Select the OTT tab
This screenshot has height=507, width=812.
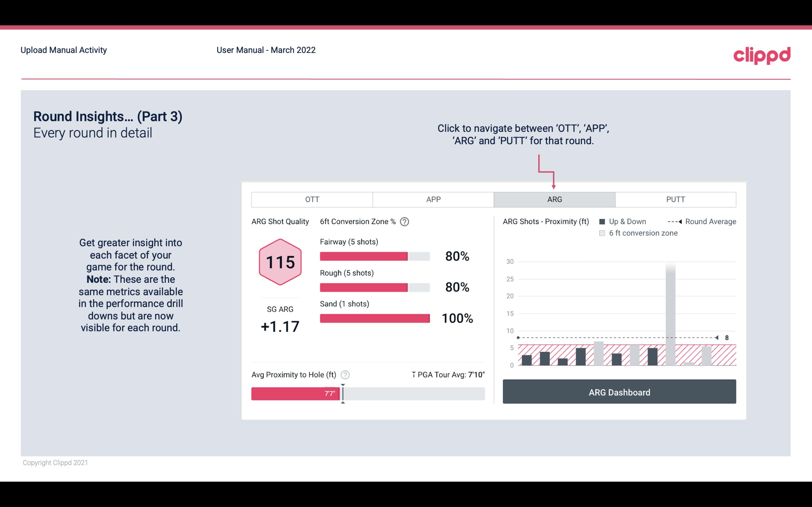[x=312, y=200]
